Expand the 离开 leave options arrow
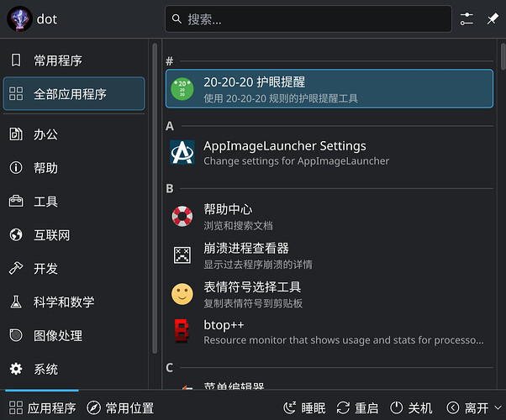Image resolution: width=506 pixels, height=420 pixels. [x=453, y=408]
